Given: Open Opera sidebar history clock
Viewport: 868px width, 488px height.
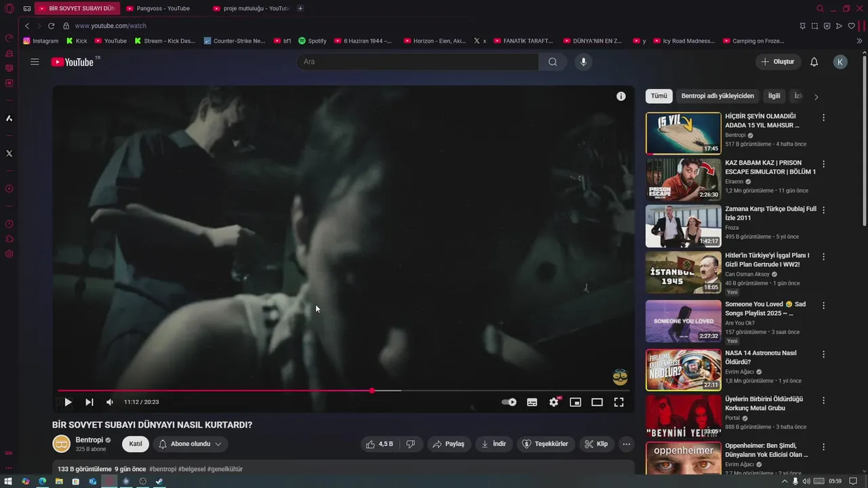Looking at the screenshot, I should point(9,224).
